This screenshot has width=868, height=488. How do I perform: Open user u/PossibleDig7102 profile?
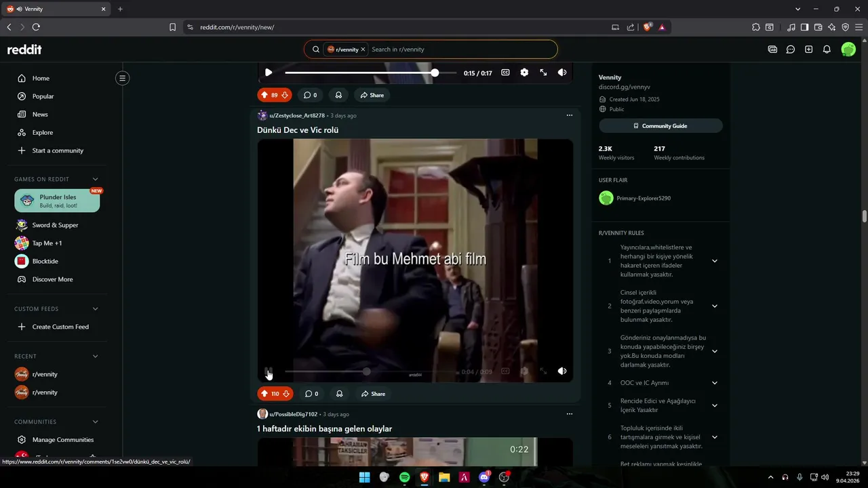(294, 414)
